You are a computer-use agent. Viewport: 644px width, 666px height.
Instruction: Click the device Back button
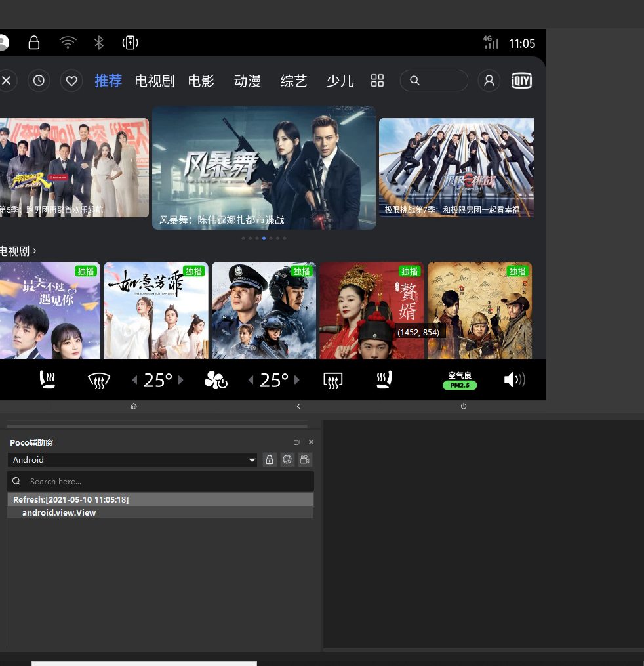(298, 406)
